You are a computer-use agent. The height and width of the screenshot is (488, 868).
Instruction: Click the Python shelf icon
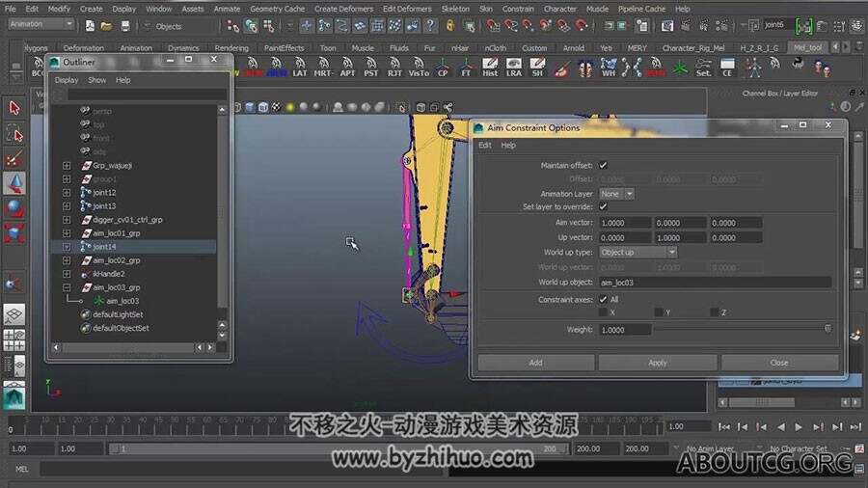[798, 65]
